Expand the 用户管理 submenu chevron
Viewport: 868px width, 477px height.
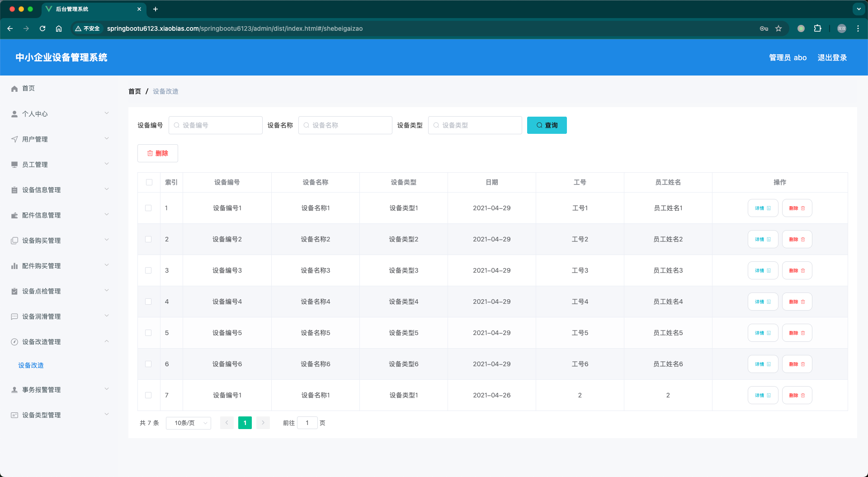tap(107, 138)
